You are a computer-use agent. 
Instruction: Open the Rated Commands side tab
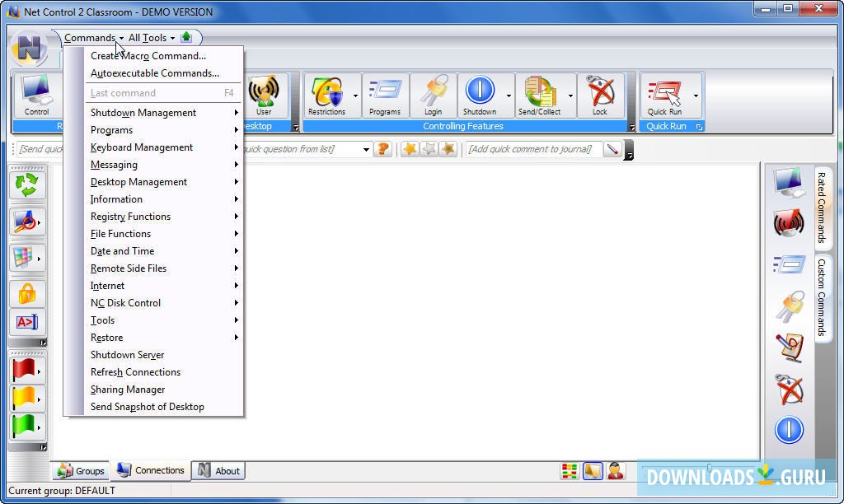tap(822, 208)
